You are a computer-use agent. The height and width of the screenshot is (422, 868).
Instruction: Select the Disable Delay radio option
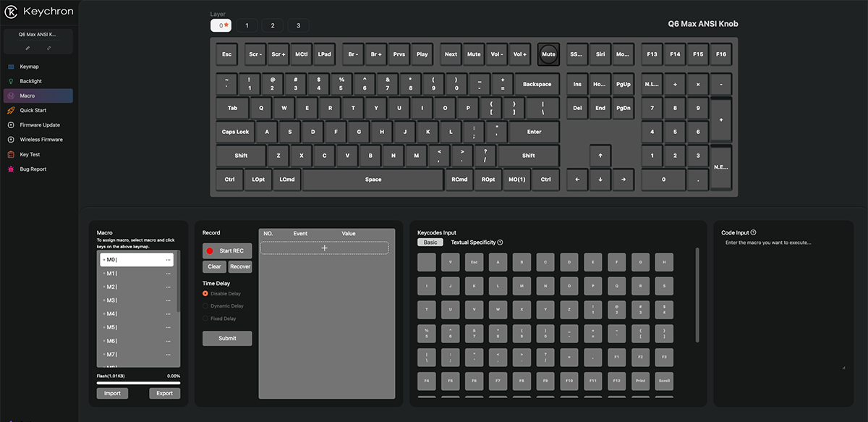point(205,294)
